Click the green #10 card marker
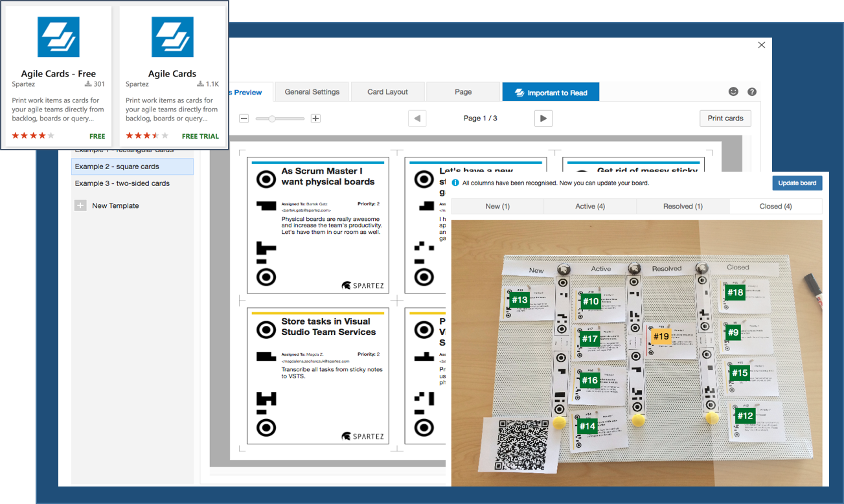This screenshot has height=504, width=844. pyautogui.click(x=591, y=301)
